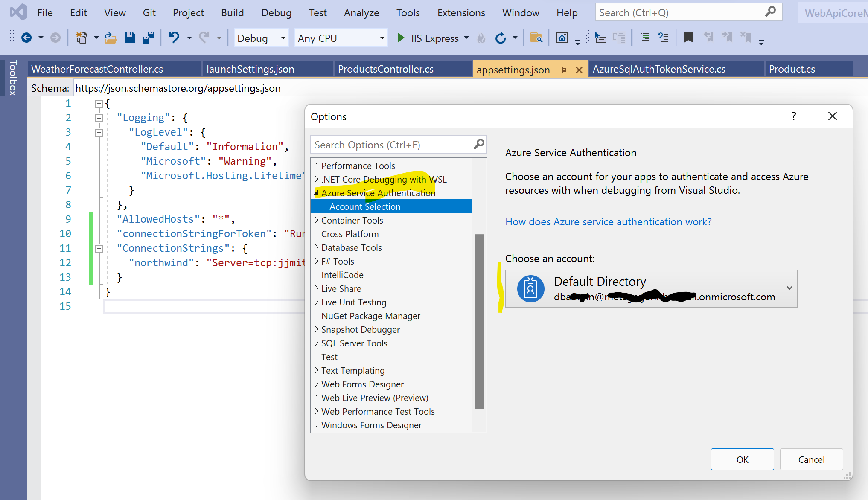Click the OK button in Options dialog

coord(742,459)
